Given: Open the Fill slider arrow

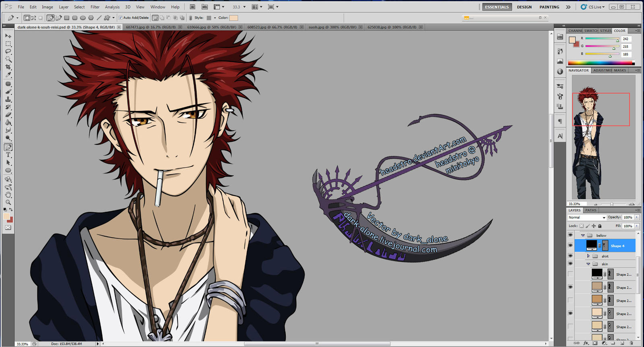Looking at the screenshot, I should click(637, 226).
